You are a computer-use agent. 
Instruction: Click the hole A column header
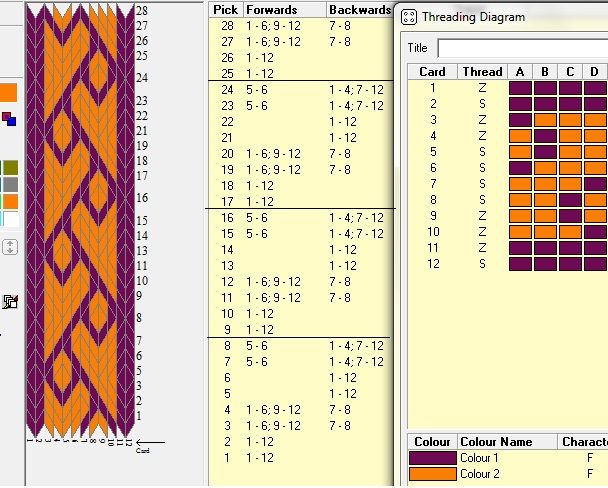[x=520, y=72]
